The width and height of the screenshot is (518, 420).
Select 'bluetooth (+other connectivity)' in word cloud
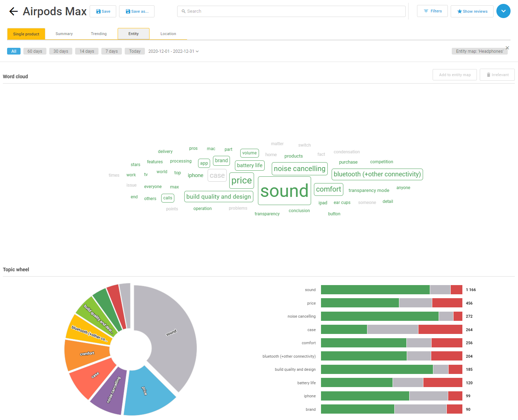coord(377,174)
